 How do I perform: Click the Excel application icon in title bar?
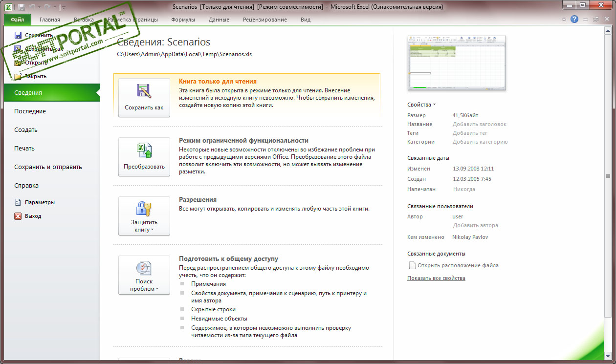[8, 7]
